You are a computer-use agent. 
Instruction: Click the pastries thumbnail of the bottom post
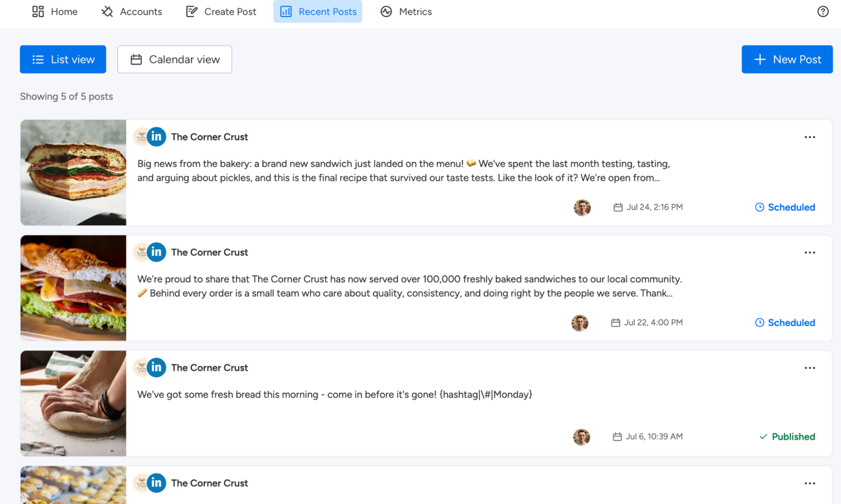[x=73, y=485]
